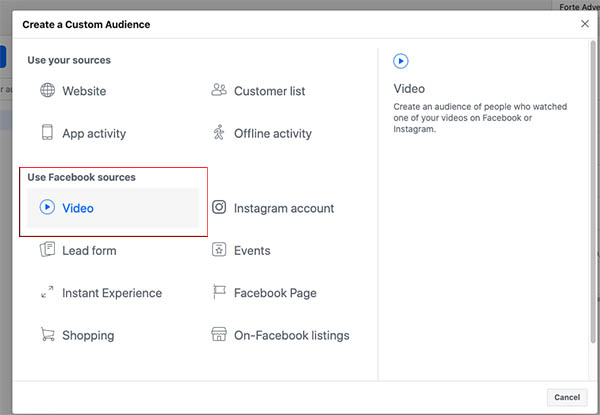The width and height of the screenshot is (600, 415).
Task: Click the Events star calendar icon
Action: tap(219, 249)
